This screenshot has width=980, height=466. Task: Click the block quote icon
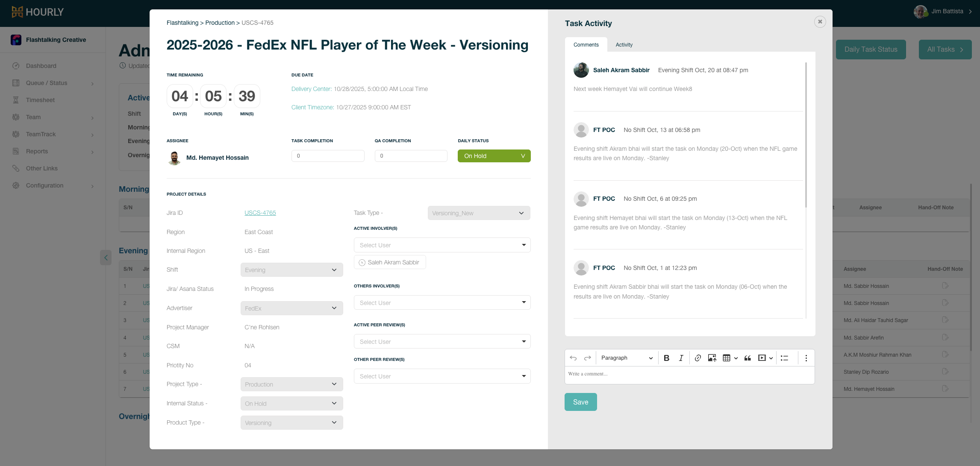pos(748,358)
